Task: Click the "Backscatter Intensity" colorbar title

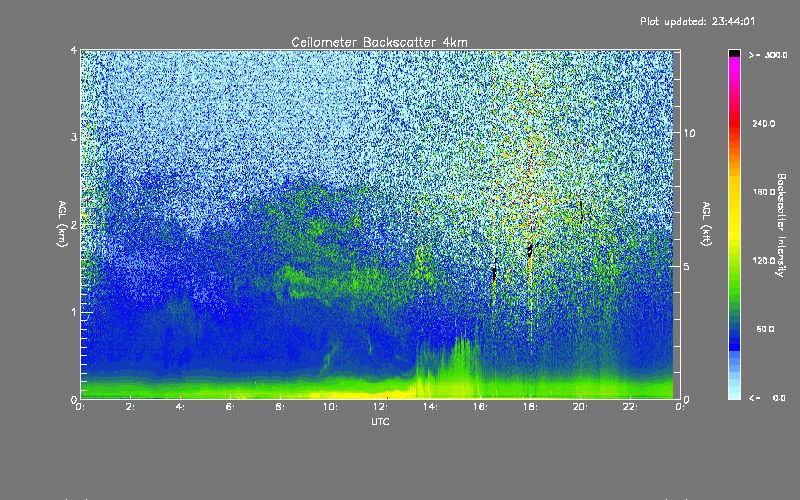Action: coord(781,225)
